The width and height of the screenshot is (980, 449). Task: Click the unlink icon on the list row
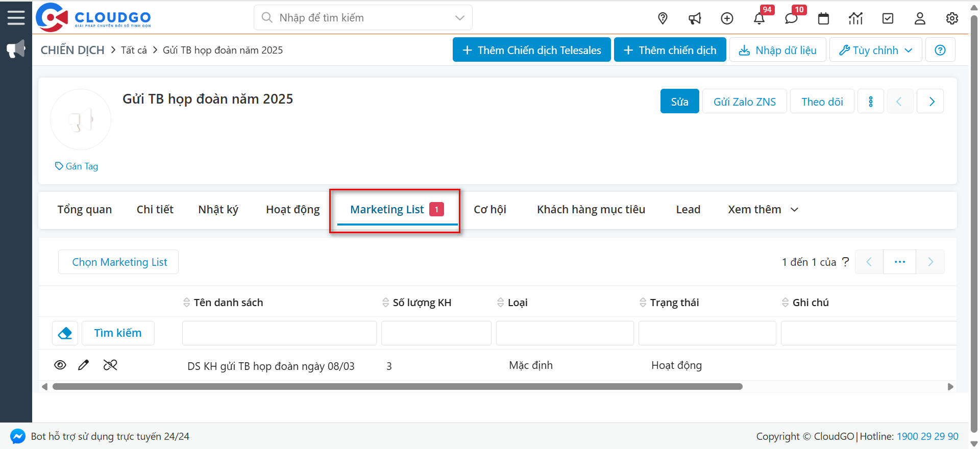(110, 365)
